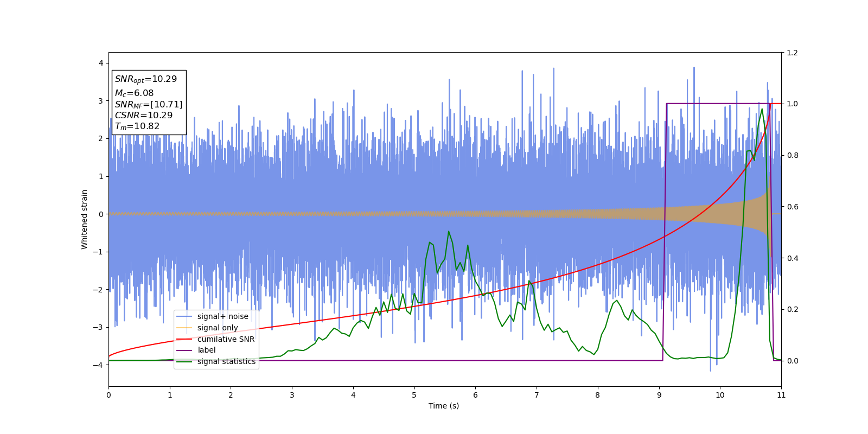
Task: Click the 'Whitened strain' y-axis label
Action: (84, 219)
